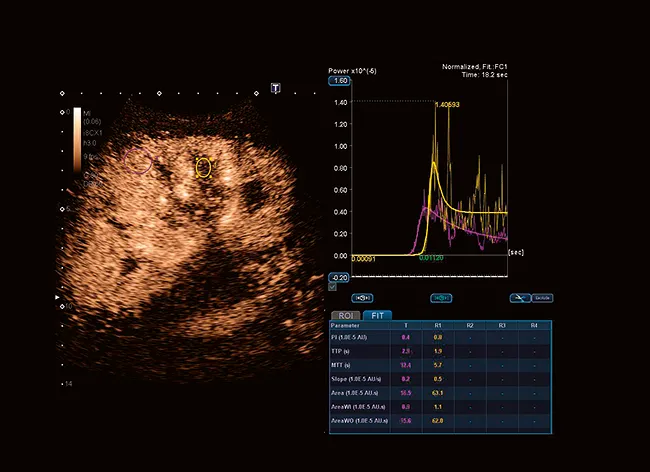Click the yellow ROI ellipse on ultrasound
Viewport: 650px width, 472px height.
(203, 167)
